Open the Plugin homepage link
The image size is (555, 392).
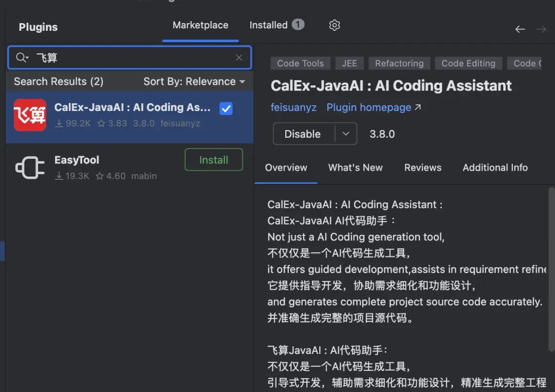click(374, 107)
